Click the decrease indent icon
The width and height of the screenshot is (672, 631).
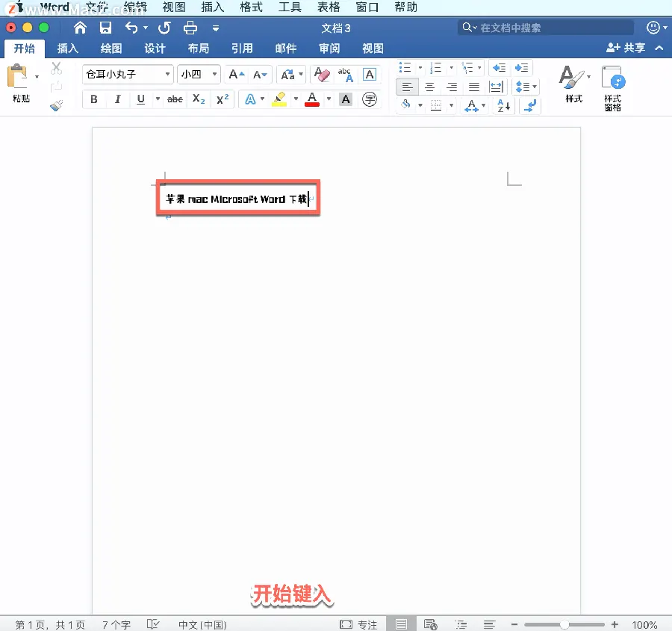pyautogui.click(x=500, y=68)
